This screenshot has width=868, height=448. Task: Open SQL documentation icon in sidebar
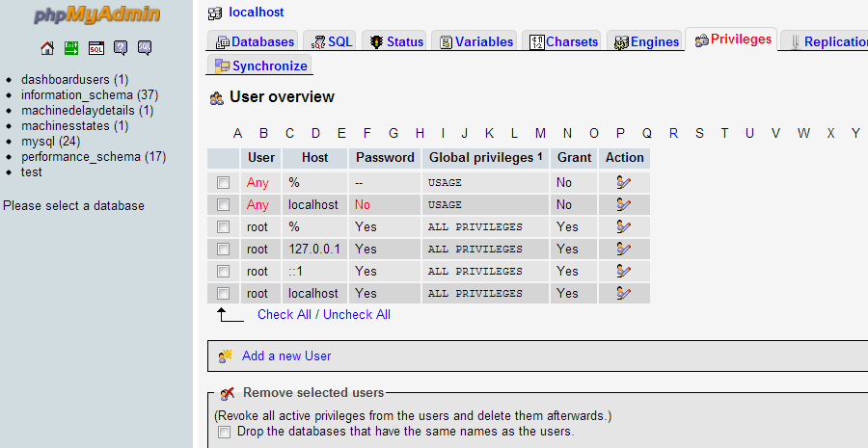(x=145, y=48)
